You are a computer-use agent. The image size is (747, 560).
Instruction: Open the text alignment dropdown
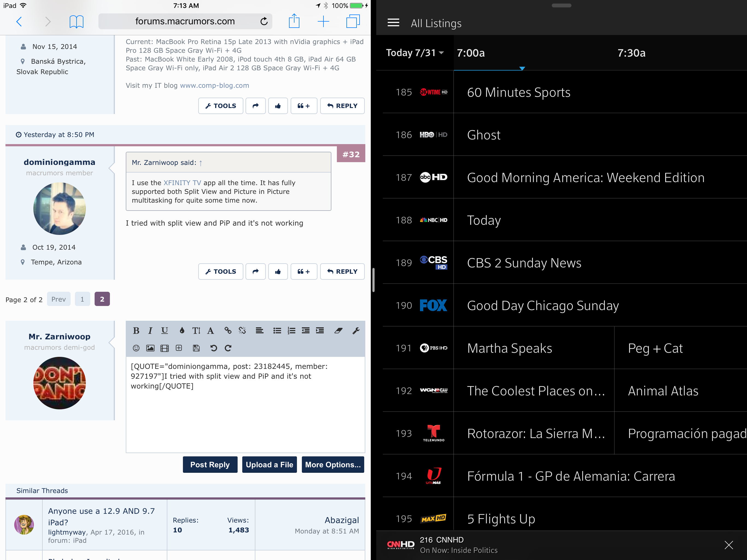pyautogui.click(x=259, y=331)
